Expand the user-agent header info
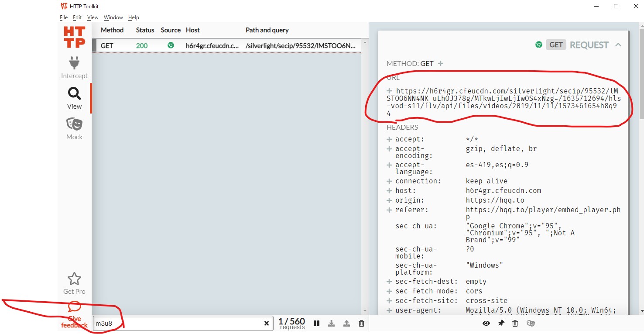The height and width of the screenshot is (334, 644). pyautogui.click(x=389, y=310)
